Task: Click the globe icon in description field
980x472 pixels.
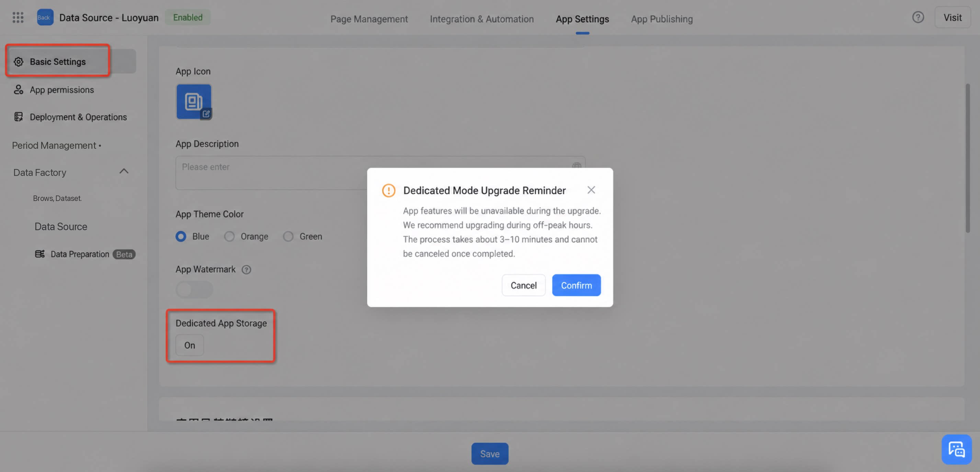Action: (x=576, y=166)
